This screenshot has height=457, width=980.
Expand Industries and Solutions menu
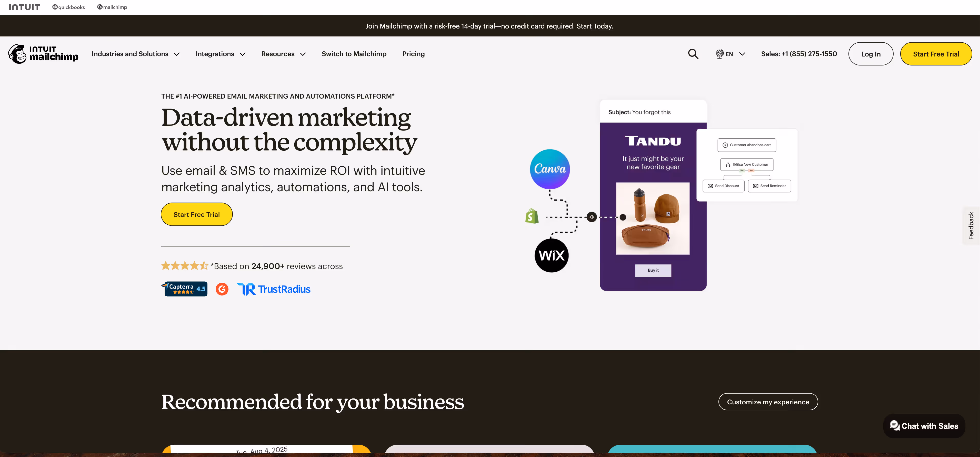[135, 54]
